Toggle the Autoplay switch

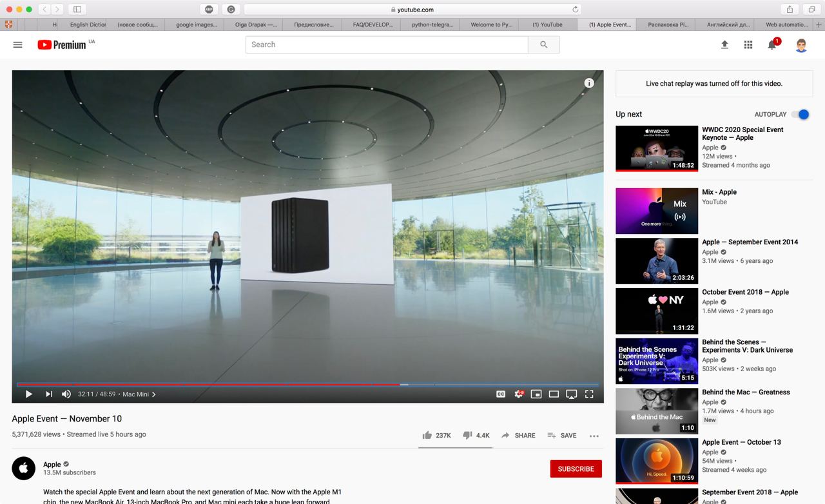pyautogui.click(x=801, y=114)
